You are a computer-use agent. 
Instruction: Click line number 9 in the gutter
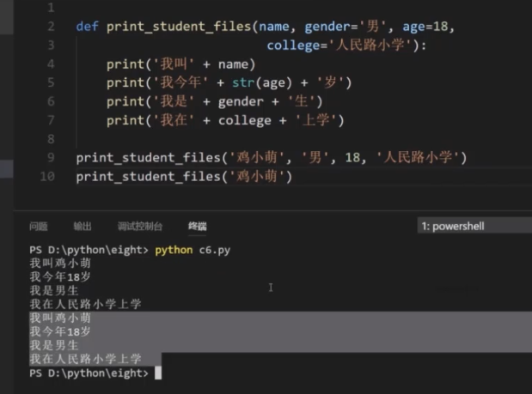tap(51, 158)
